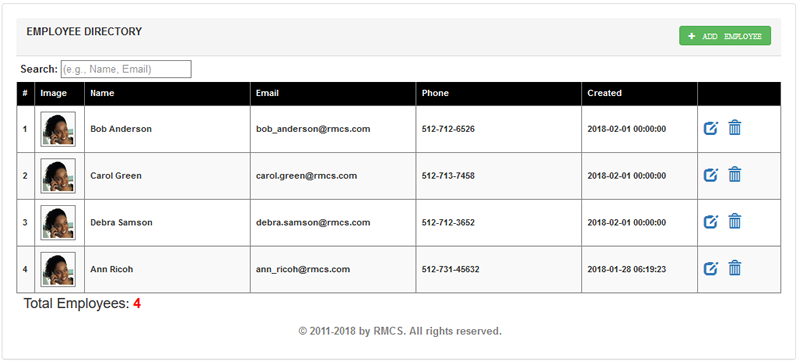View Debra Samson's profile image
The height and width of the screenshot is (362, 800).
tap(58, 223)
